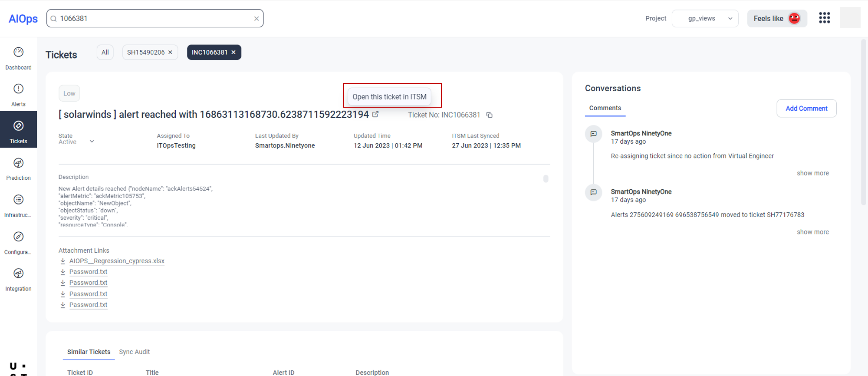The height and width of the screenshot is (376, 868).
Task: Expand the State Active dropdown
Action: click(92, 142)
